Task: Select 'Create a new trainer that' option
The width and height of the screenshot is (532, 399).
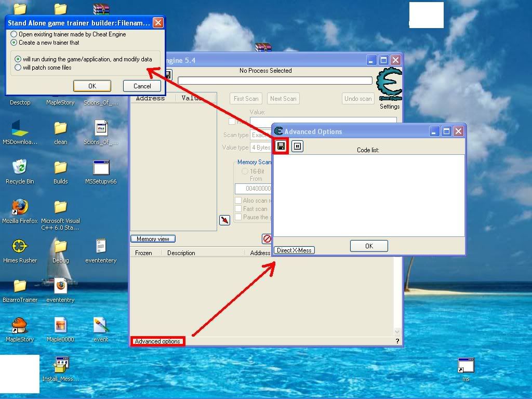Action: (x=14, y=43)
